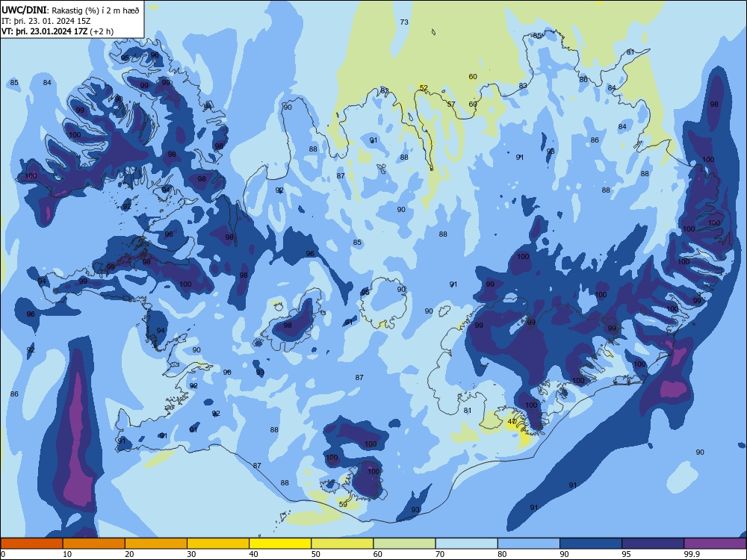Click the legend tick label '30'
The image size is (747, 560).
coord(191,554)
